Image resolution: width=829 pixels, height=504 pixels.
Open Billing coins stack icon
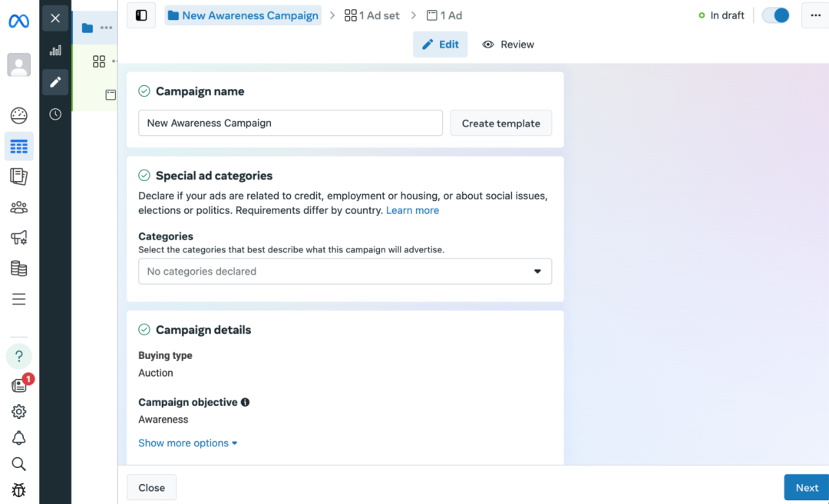point(18,268)
